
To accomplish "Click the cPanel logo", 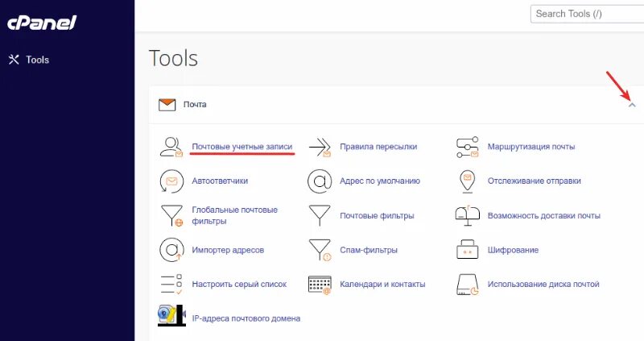I will click(x=42, y=23).
